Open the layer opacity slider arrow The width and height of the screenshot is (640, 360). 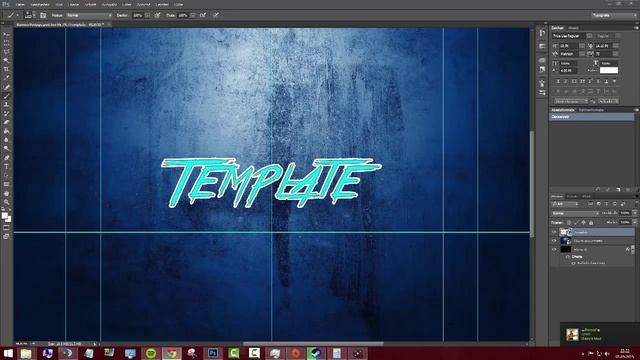(x=634, y=213)
